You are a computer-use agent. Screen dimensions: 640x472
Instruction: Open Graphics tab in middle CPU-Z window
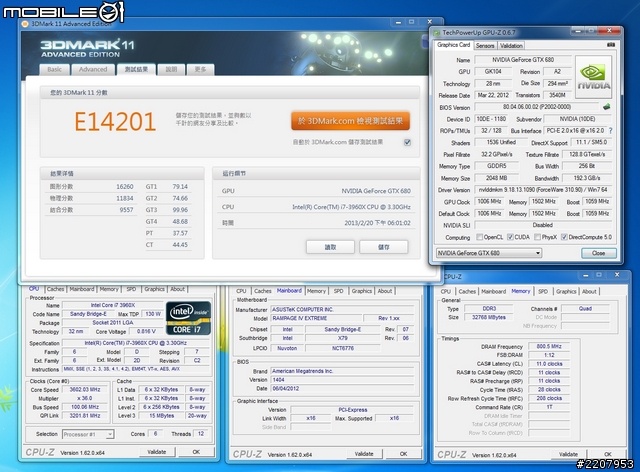(362, 291)
